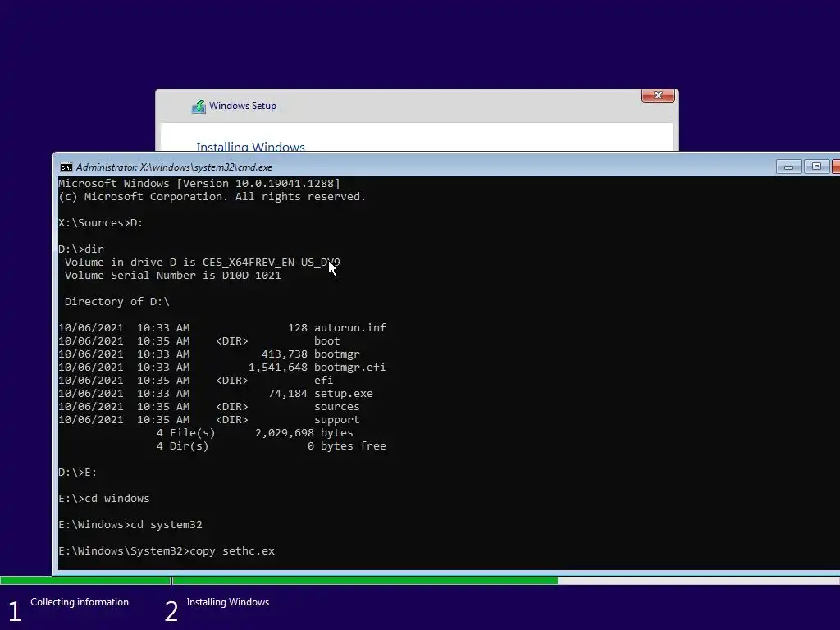Click the bootmgr.efi file entry
This screenshot has height=630, width=840.
222,367
